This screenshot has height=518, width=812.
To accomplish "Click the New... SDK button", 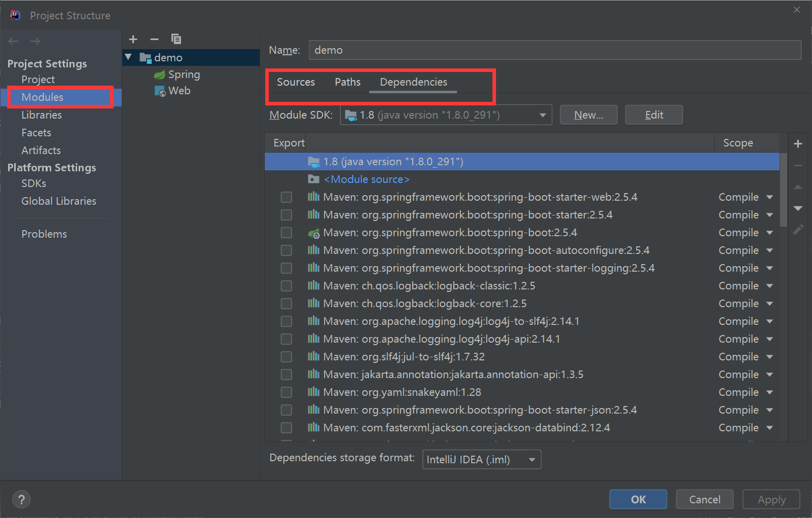I will tap(588, 115).
